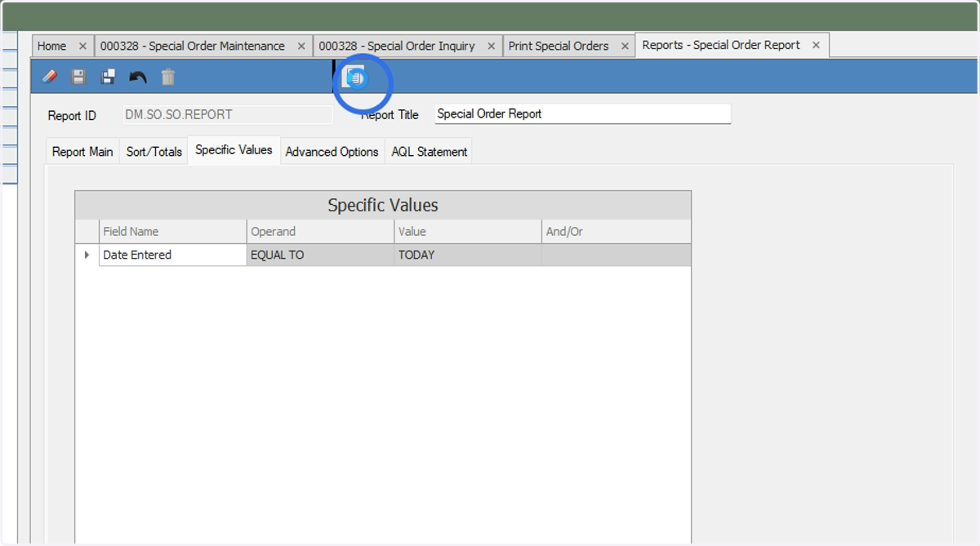This screenshot has width=980, height=546.
Task: Open the Report Main tab
Action: (82, 152)
